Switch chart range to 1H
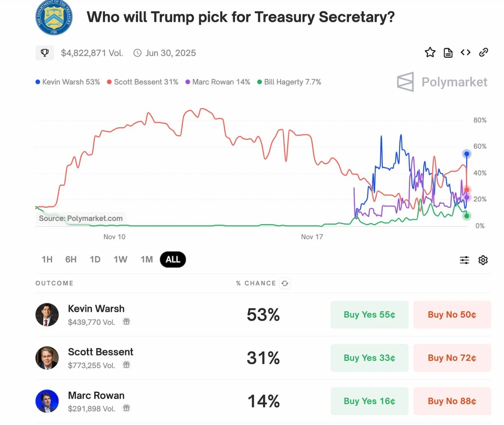Image resolution: width=504 pixels, height=425 pixels. 47,260
